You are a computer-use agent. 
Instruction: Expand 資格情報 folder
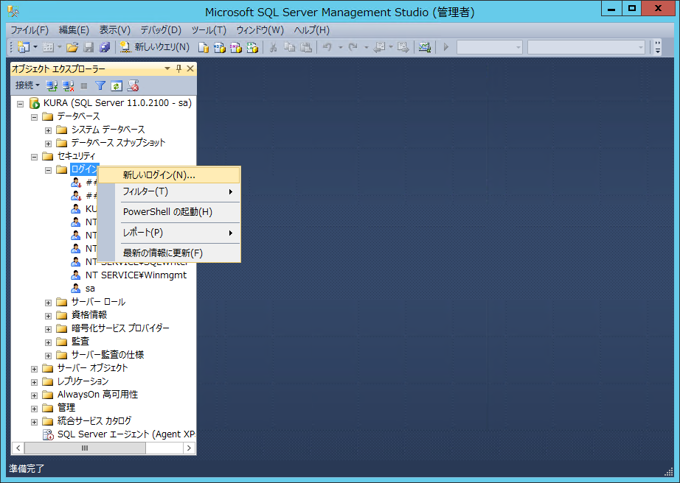click(48, 316)
